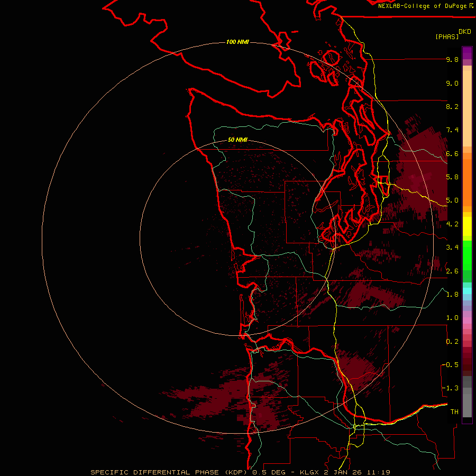Image resolution: width=476 pixels, height=476 pixels.
Task: Click the 100 NMI range ring label
Action: 237,42
